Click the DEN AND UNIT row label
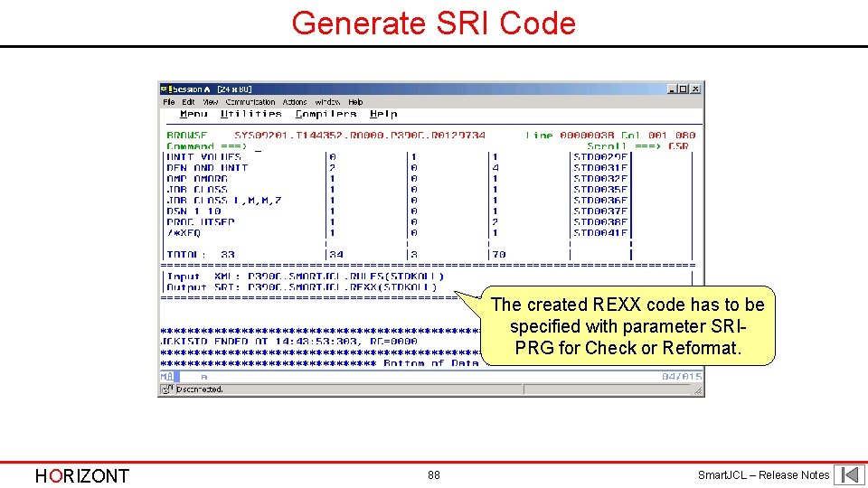This screenshot has width=868, height=488. pyautogui.click(x=207, y=168)
